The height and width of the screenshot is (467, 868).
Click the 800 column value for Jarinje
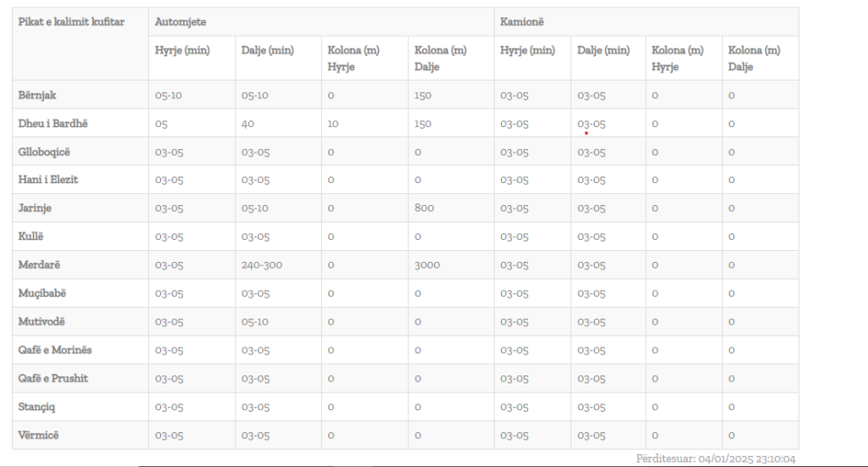tap(424, 208)
